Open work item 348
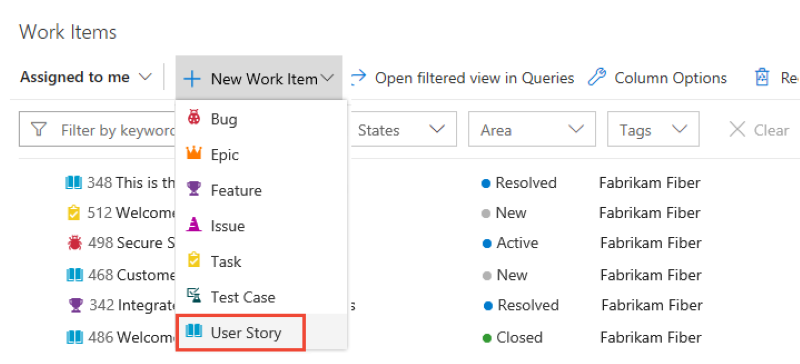Viewport: 800px width, 364px height. (131, 183)
